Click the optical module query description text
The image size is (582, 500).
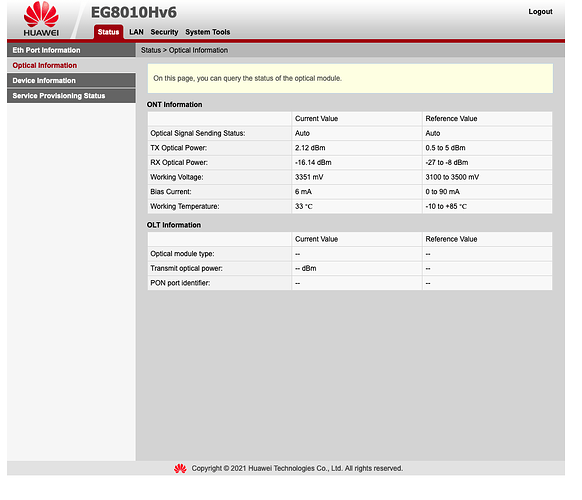pos(248,78)
